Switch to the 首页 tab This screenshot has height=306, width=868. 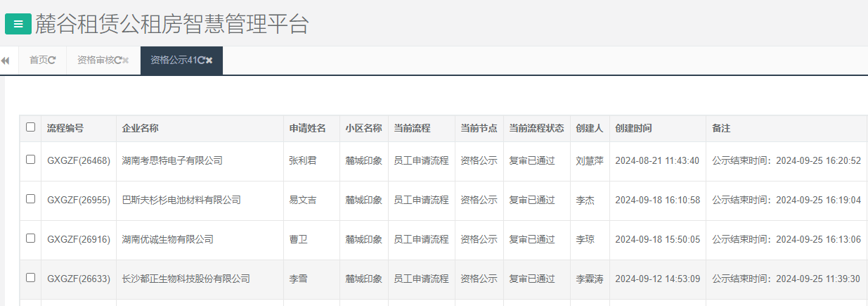[x=38, y=60]
